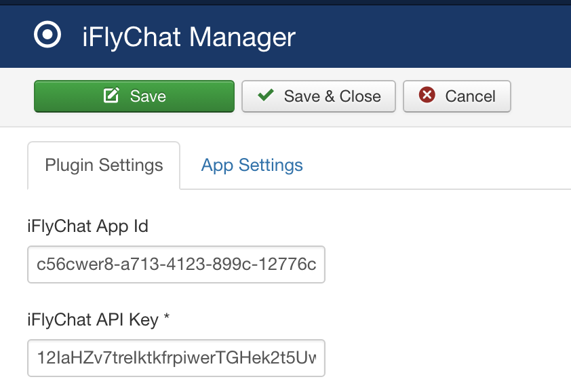571x392 pixels.
Task: Focus the iFlyChat API Key field
Action: [x=176, y=358]
